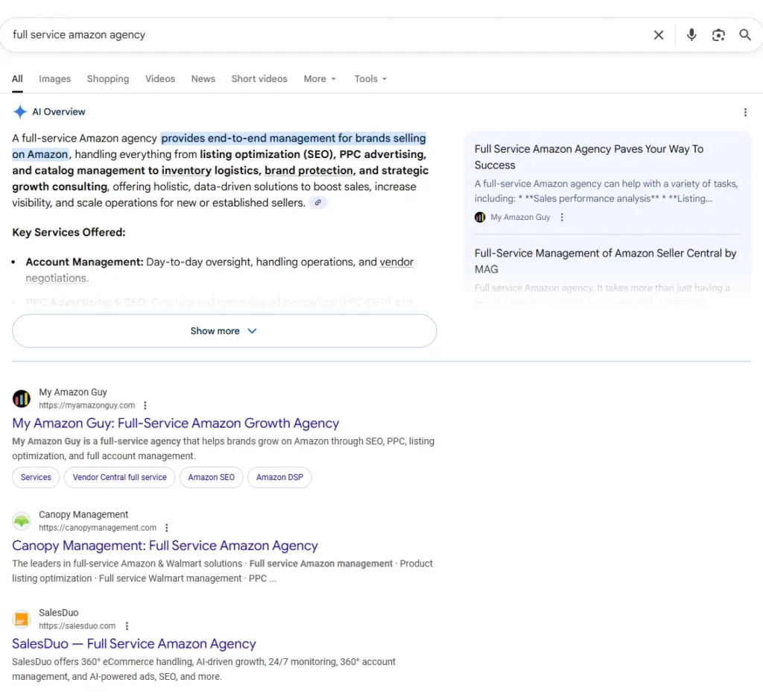
Task: Clear the search query with the X icon
Action: coord(658,34)
